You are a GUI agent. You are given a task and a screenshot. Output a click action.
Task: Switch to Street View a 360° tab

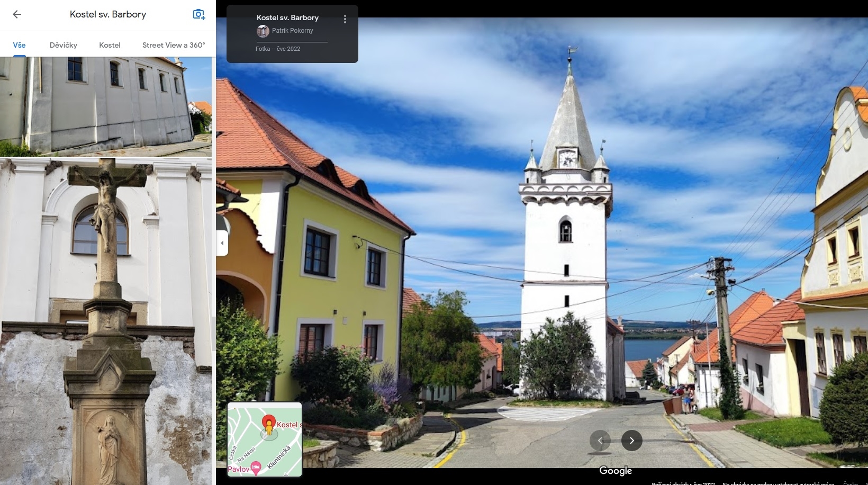click(x=173, y=45)
